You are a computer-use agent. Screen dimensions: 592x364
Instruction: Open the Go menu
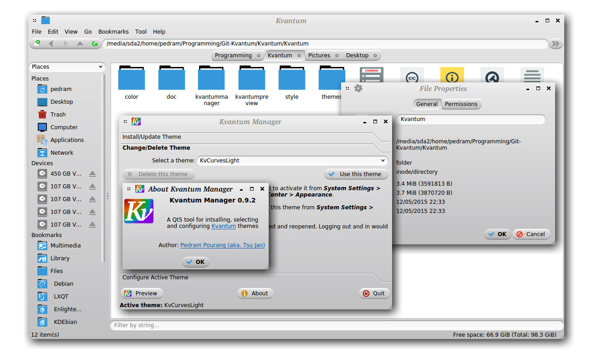tap(88, 31)
